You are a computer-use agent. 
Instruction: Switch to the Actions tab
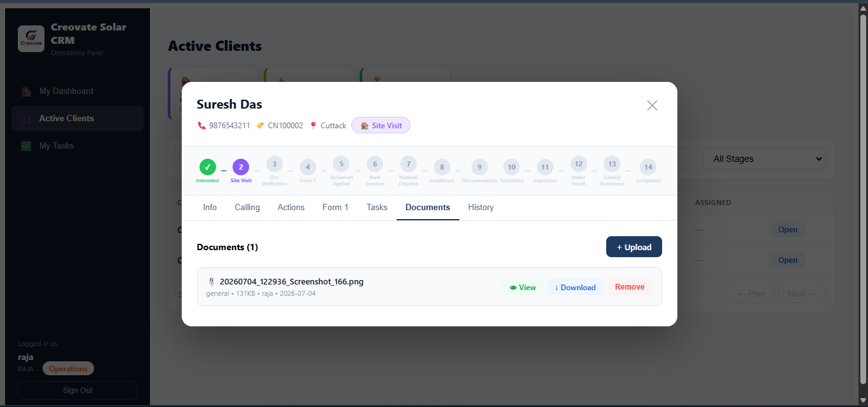pos(291,208)
